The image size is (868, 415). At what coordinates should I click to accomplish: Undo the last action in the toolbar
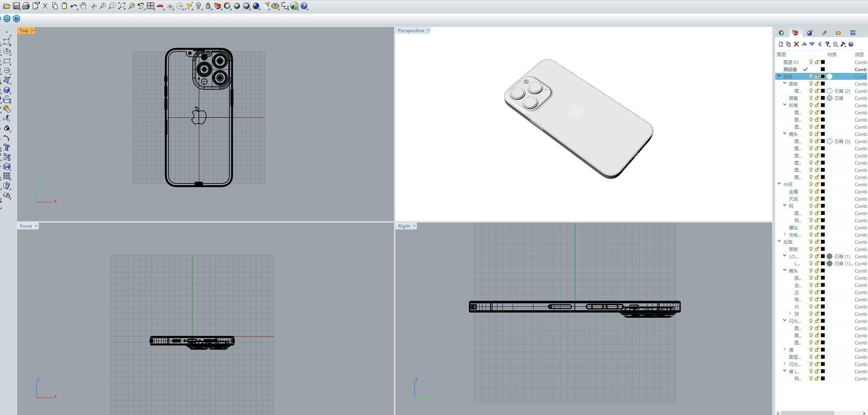[74, 6]
